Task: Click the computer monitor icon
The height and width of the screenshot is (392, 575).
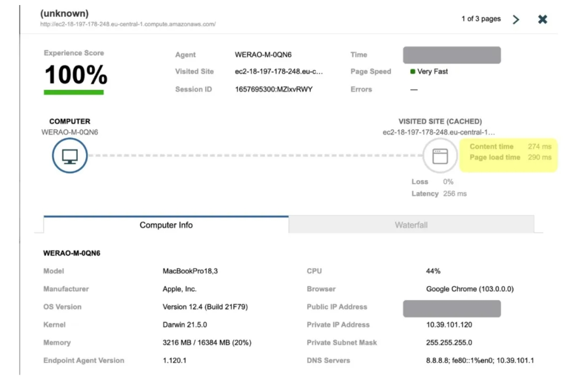Action: point(70,156)
